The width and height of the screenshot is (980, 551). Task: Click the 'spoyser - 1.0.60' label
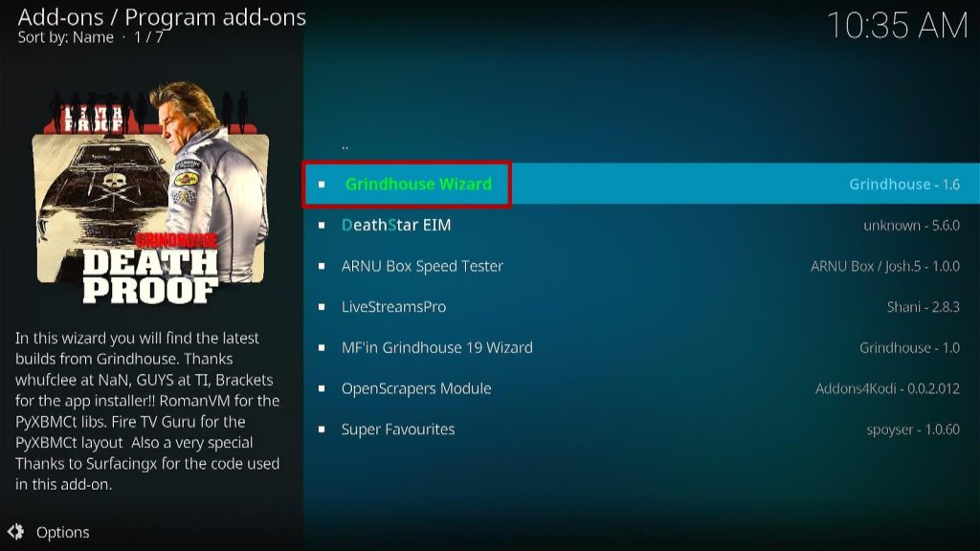pos(913,430)
